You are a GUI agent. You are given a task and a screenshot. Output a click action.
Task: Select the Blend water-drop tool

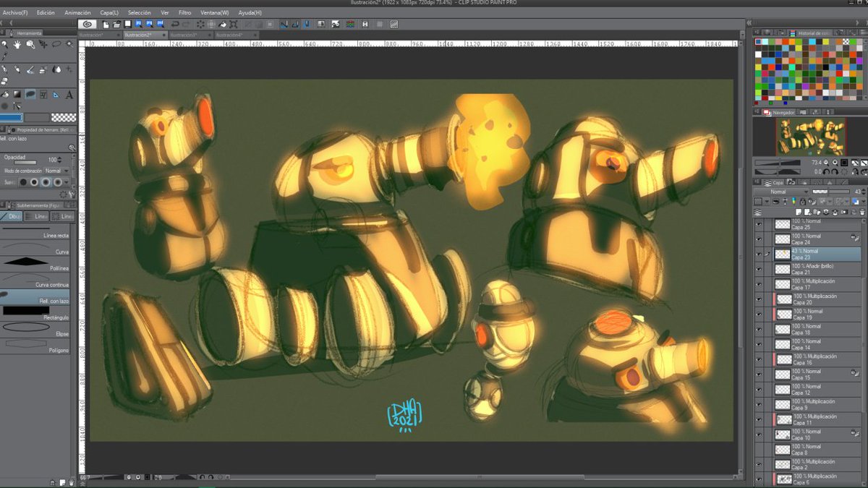pyautogui.click(x=56, y=69)
